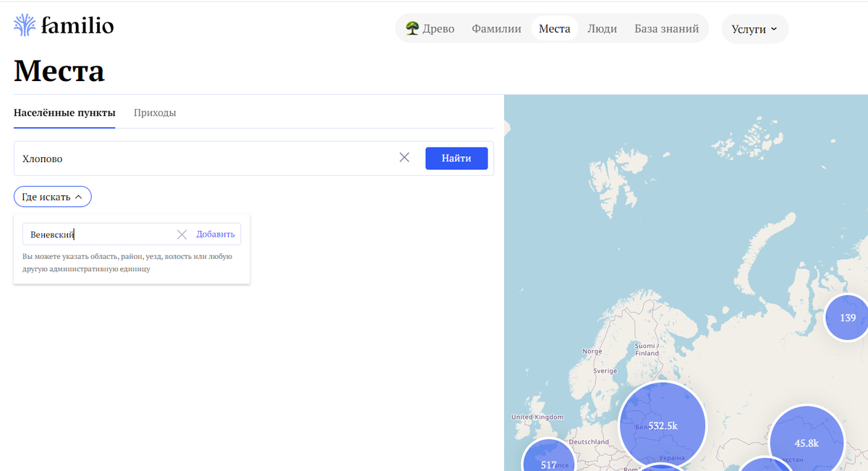
Task: Open the 139 map cluster
Action: (848, 318)
